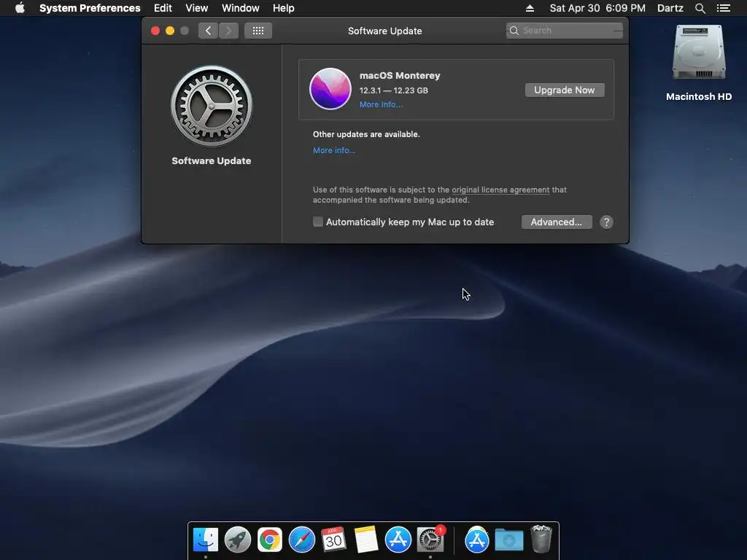Click the Search field in Software Update
747x560 pixels.
[564, 31]
